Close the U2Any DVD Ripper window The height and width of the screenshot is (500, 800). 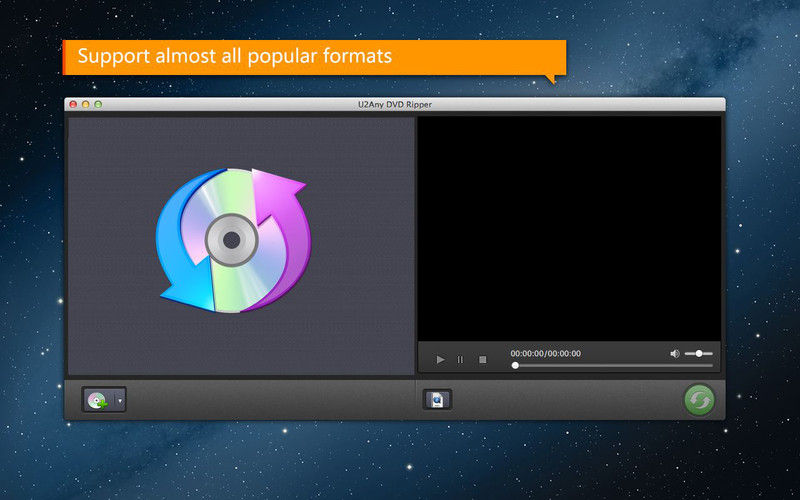tap(73, 104)
